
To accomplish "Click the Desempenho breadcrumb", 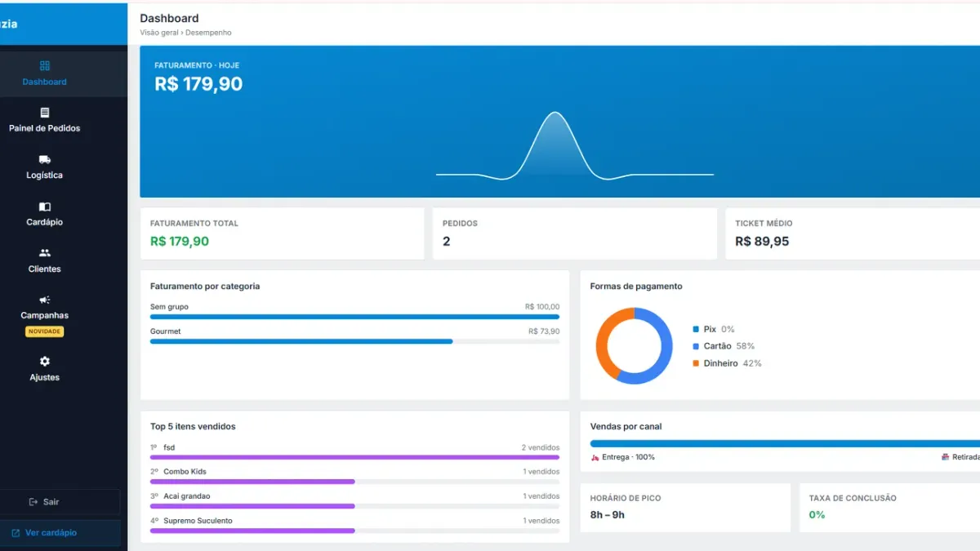I will point(208,33).
